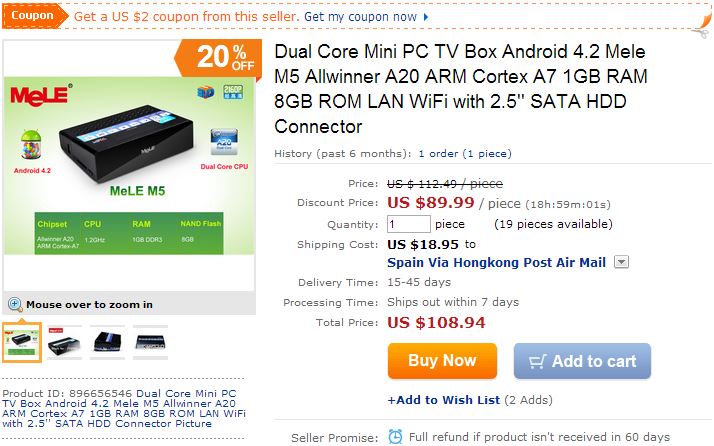Open the '1 order (1 piece)' history link
This screenshot has width=714, height=446.
[464, 154]
